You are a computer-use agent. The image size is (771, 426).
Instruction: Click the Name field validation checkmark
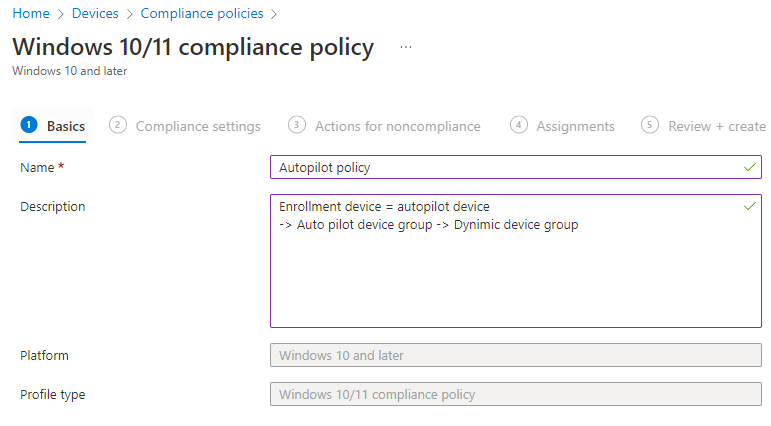[750, 167]
